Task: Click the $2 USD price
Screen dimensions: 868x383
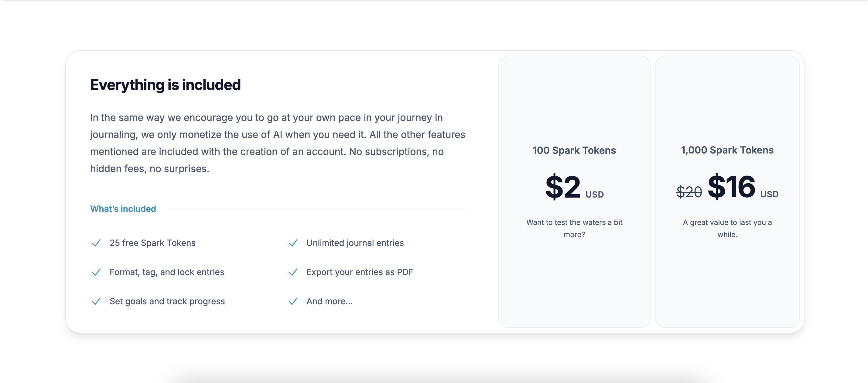Action: click(x=575, y=187)
